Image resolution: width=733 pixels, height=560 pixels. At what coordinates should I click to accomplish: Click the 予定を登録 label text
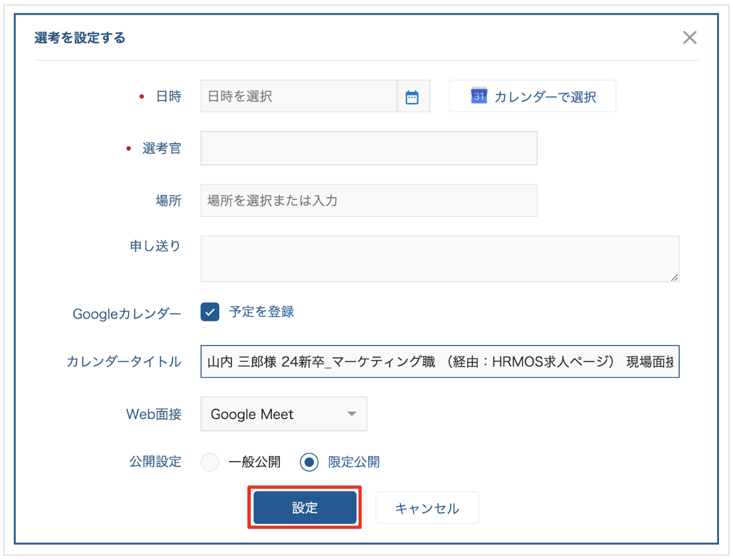tap(261, 312)
